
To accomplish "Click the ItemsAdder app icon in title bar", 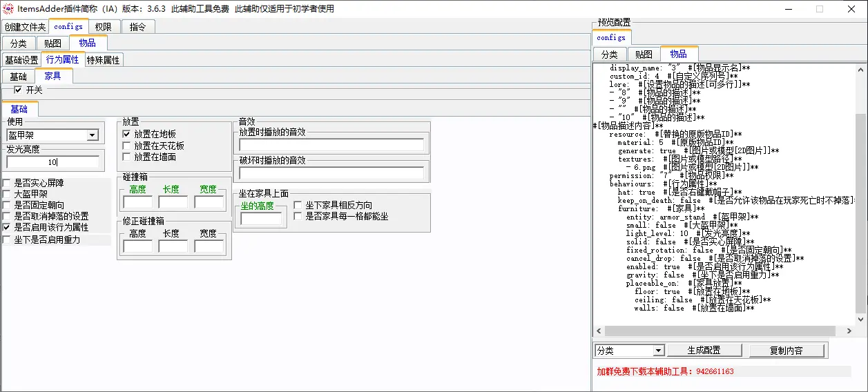I will [x=8, y=8].
